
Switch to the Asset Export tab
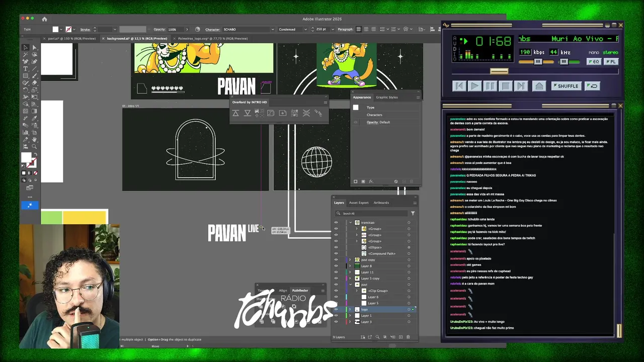(x=359, y=203)
